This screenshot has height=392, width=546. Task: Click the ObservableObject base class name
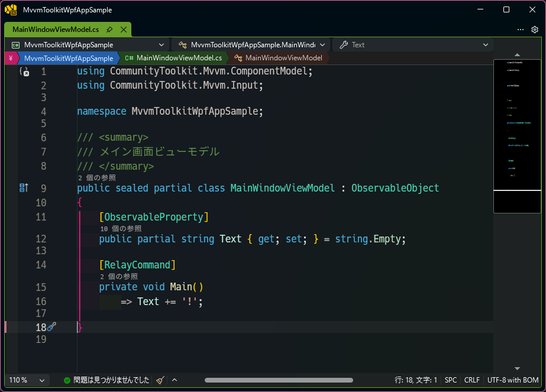click(395, 188)
